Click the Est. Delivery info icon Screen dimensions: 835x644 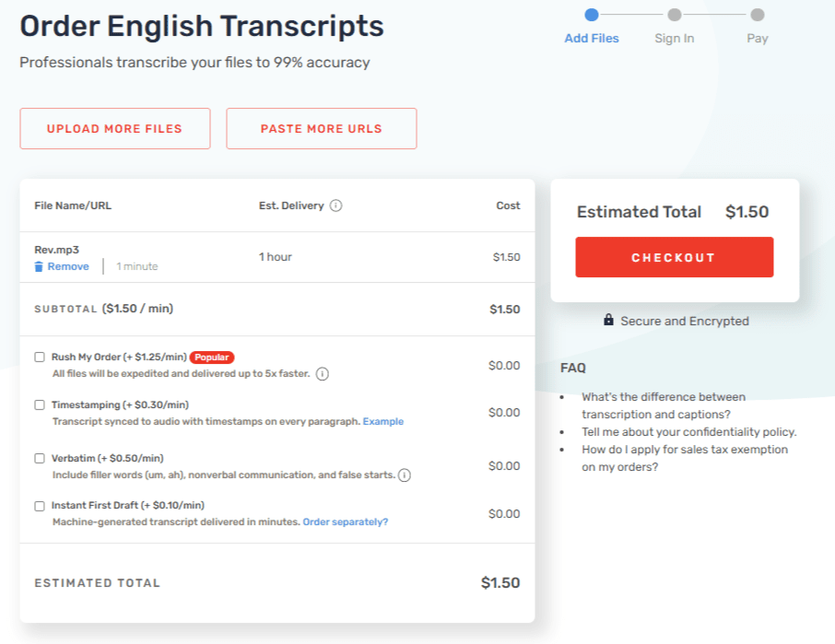tap(335, 205)
